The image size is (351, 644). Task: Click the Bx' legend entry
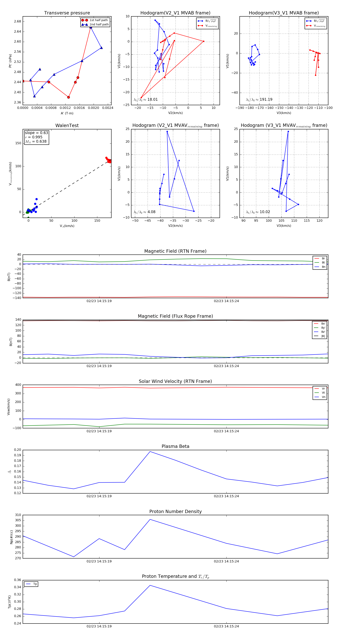[x=320, y=324]
